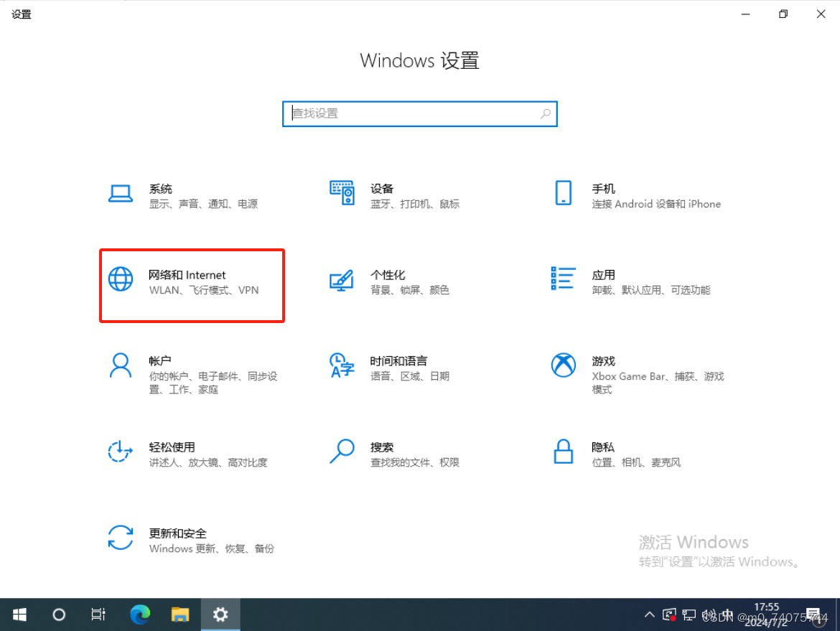Click the 搜索 category title

[x=382, y=447]
